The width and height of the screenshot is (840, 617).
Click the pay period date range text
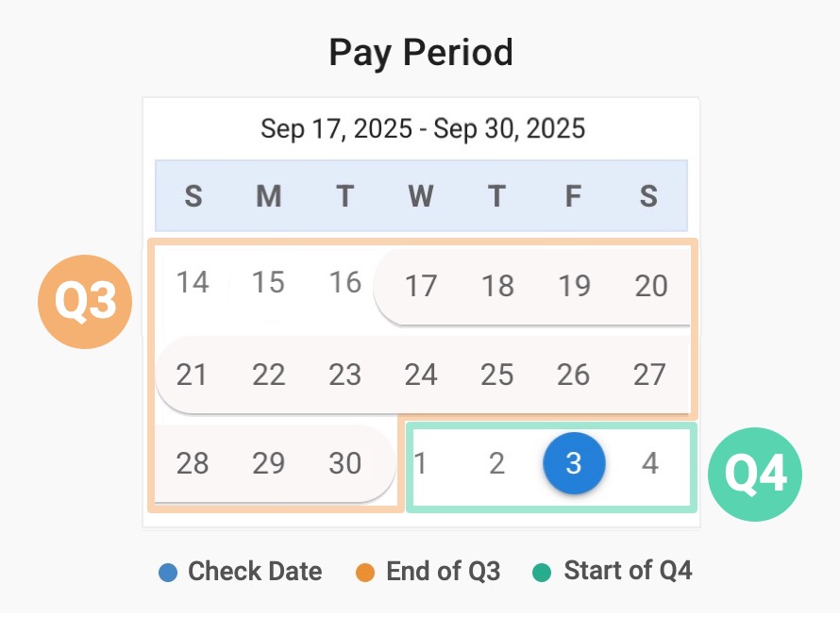click(x=423, y=128)
